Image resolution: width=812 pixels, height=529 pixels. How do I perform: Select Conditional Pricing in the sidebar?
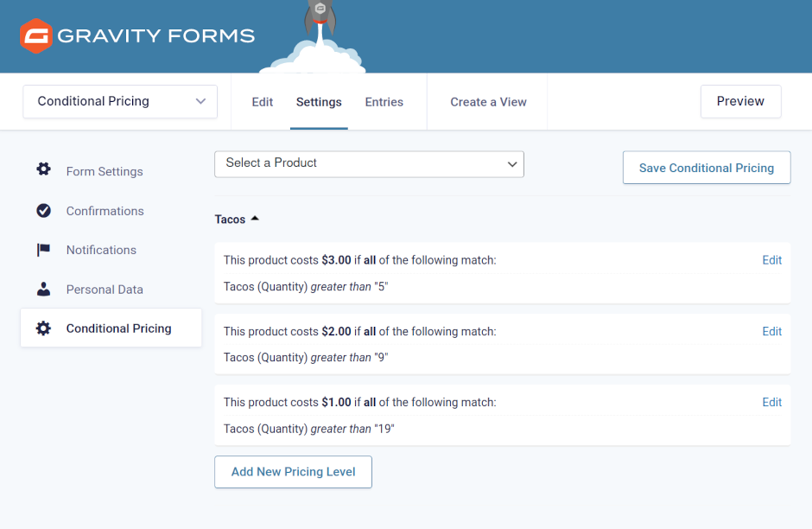(x=111, y=328)
